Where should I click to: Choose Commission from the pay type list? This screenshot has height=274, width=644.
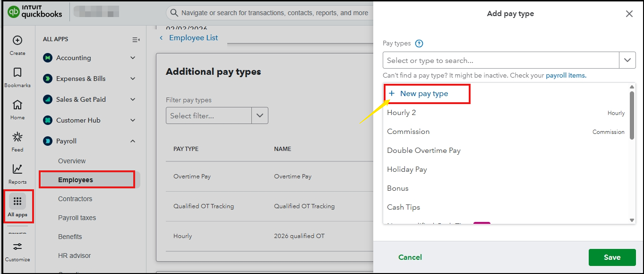point(408,132)
